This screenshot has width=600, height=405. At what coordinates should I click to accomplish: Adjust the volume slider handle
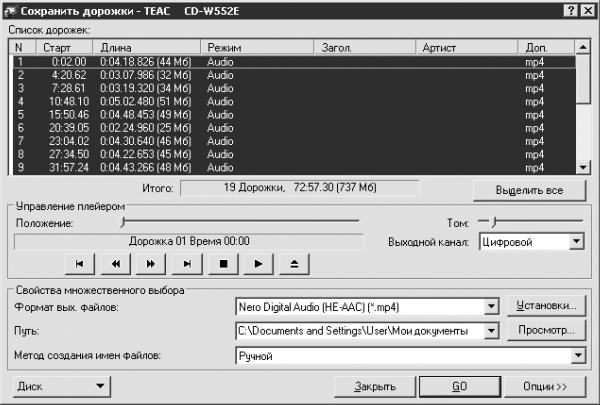[x=494, y=221]
